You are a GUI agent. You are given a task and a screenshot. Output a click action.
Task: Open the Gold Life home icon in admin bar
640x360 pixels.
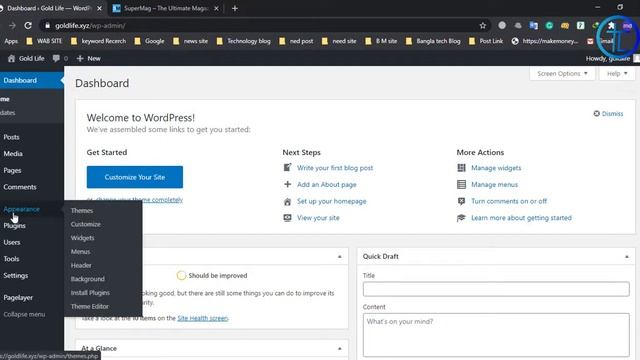[x=11, y=58]
